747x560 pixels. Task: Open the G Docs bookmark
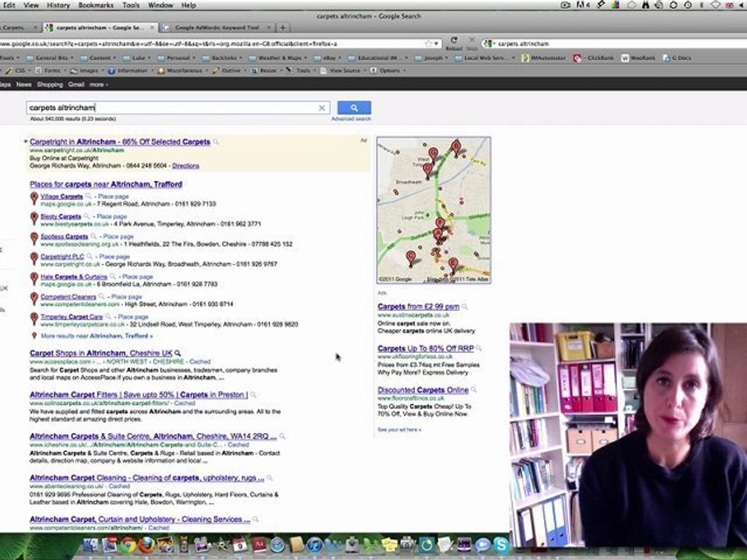pos(677,58)
